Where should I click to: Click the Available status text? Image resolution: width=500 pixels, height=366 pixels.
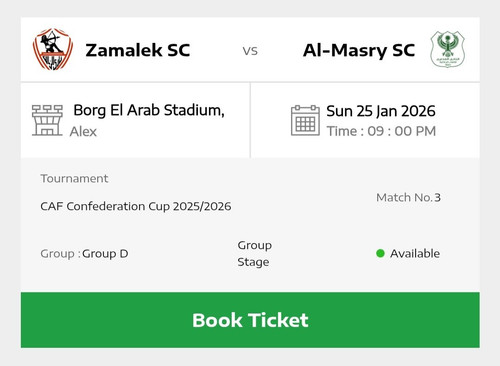(x=415, y=253)
